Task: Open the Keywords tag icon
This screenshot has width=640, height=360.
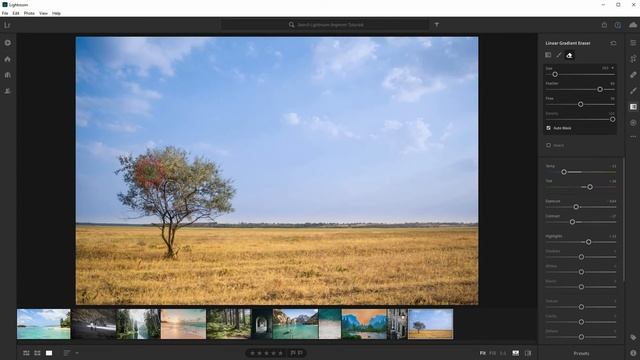Action: pyautogui.click(x=633, y=338)
